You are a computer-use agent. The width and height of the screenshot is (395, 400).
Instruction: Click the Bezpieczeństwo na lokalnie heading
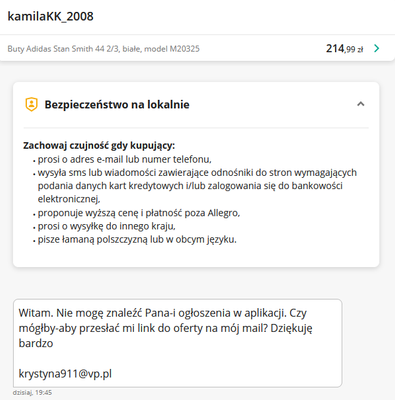tap(117, 105)
